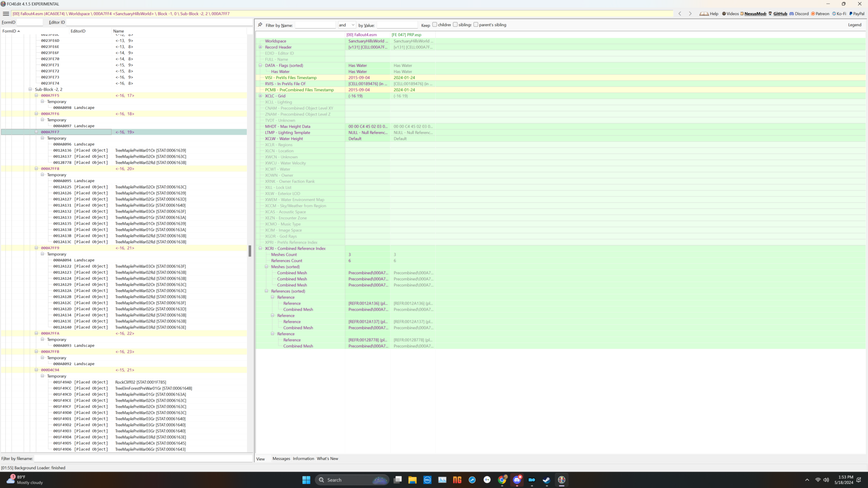Open the Ko-Fi link
This screenshot has height=488, width=868.
pos(839,14)
